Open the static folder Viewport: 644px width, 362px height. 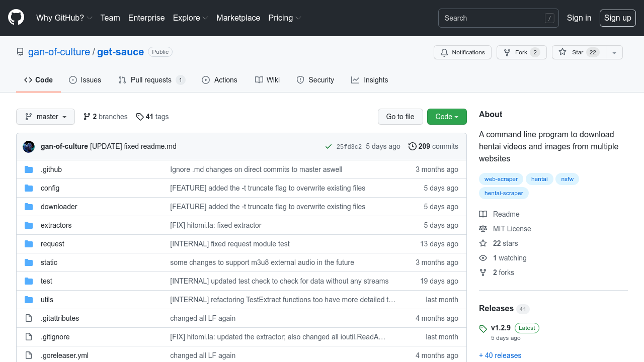[x=49, y=262]
